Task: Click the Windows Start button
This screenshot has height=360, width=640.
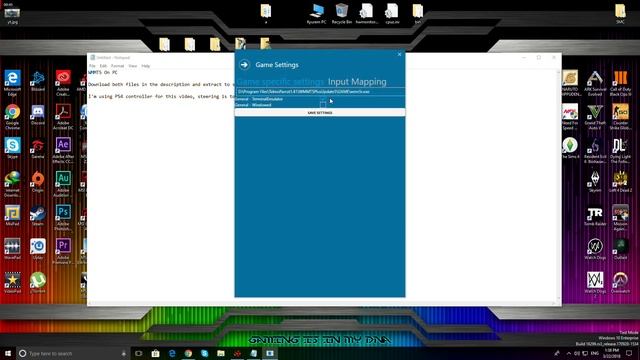Action: tap(8, 353)
